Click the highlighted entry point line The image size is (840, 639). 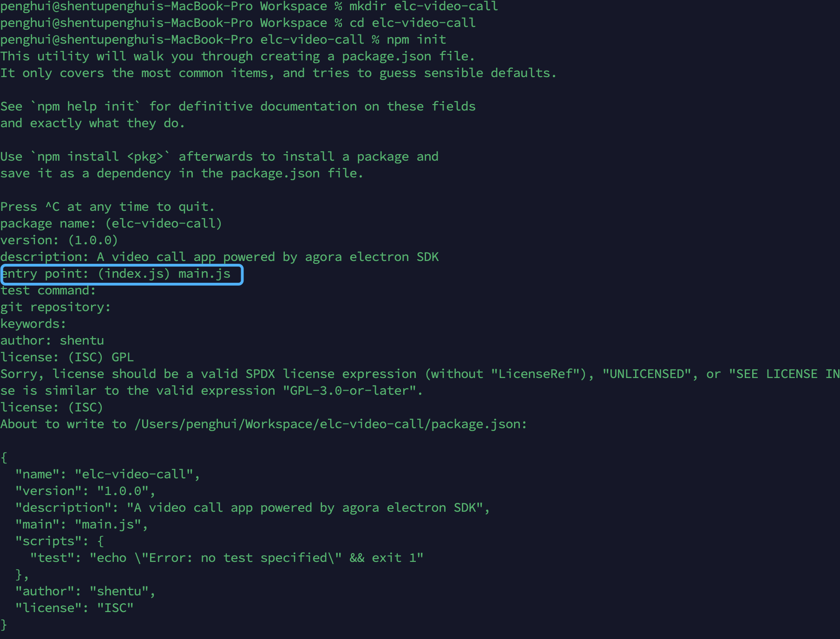click(122, 274)
